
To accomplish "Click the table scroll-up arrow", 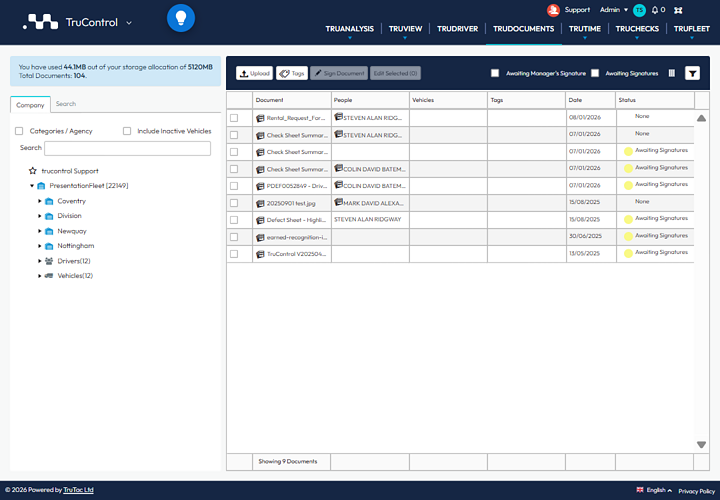I will pos(701,118).
